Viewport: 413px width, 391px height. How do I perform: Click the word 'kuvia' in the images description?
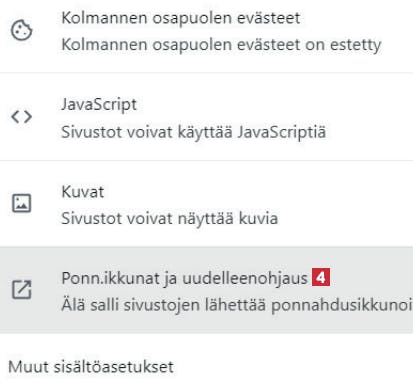coord(258,219)
